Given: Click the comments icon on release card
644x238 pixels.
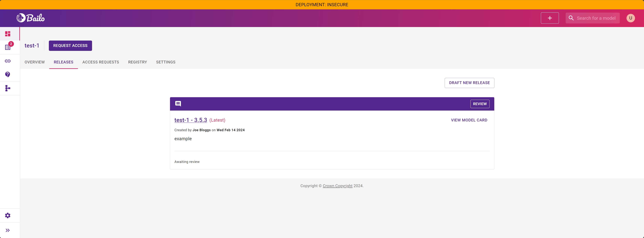Looking at the screenshot, I should tap(178, 104).
